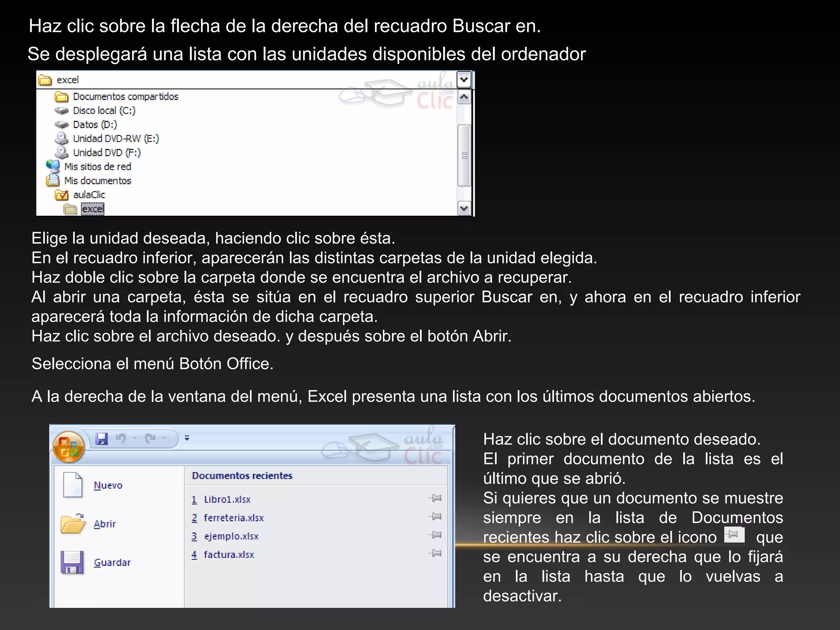Click the Nuevo blank page icon

[73, 485]
